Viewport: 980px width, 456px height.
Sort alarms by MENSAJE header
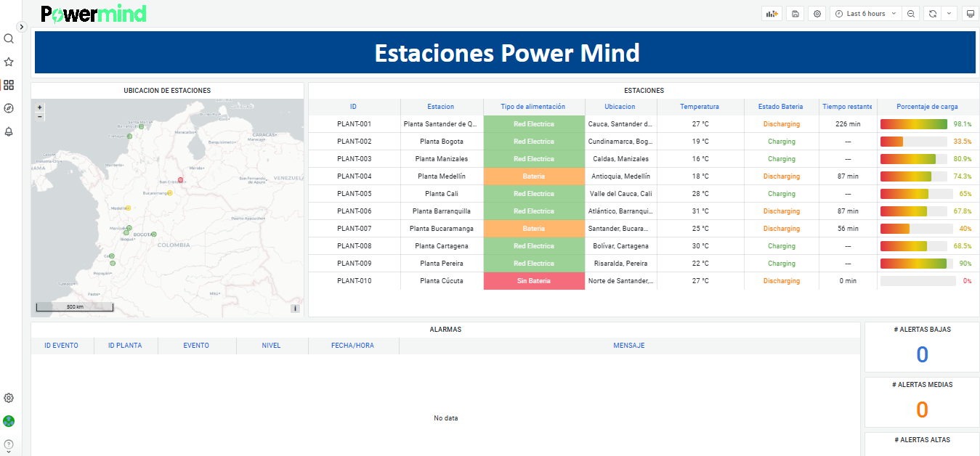click(628, 346)
